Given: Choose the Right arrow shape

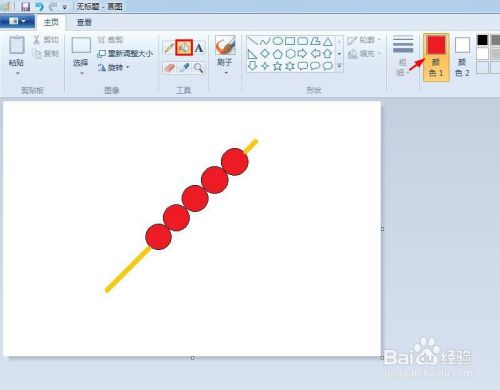Looking at the screenshot, I should [x=303, y=54].
